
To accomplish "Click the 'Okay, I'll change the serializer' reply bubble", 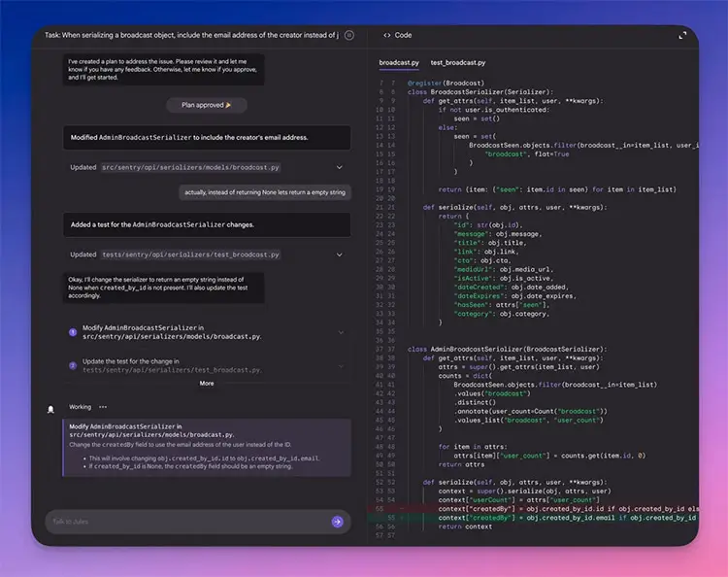I will [x=164, y=288].
